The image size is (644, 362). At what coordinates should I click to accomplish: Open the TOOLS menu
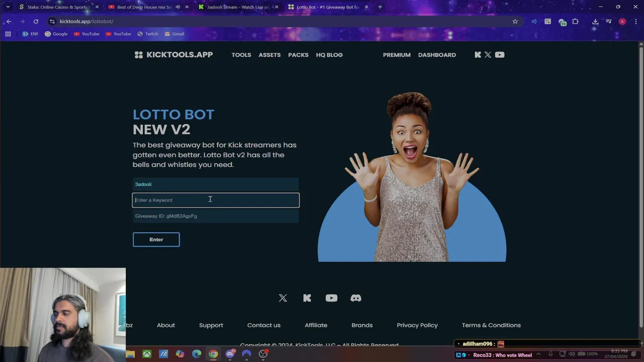point(241,55)
